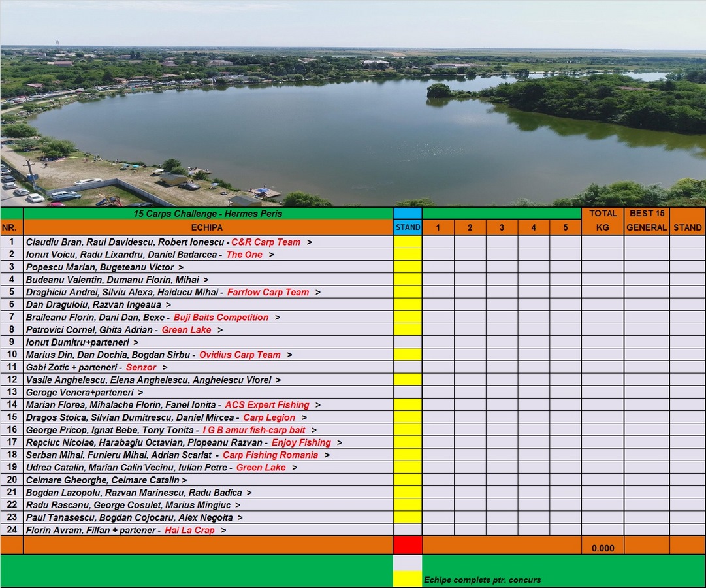Select the Buji Baits Competition team name
The width and height of the screenshot is (706, 588).
click(221, 318)
